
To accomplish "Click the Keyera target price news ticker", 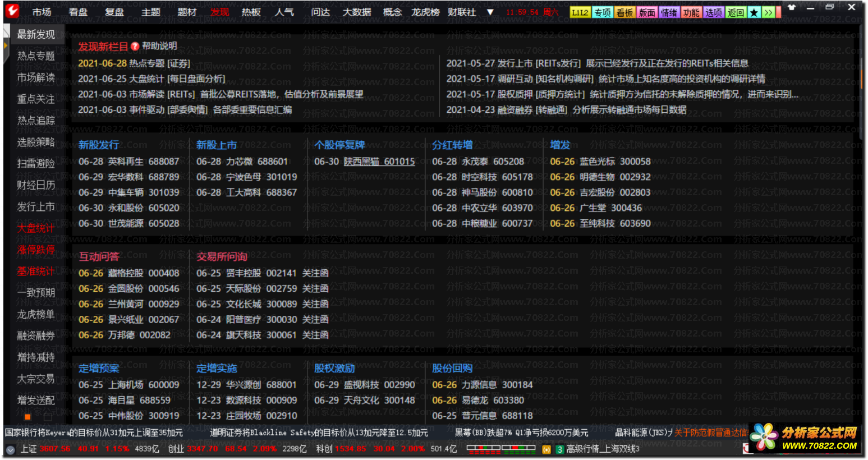I will click(94, 433).
